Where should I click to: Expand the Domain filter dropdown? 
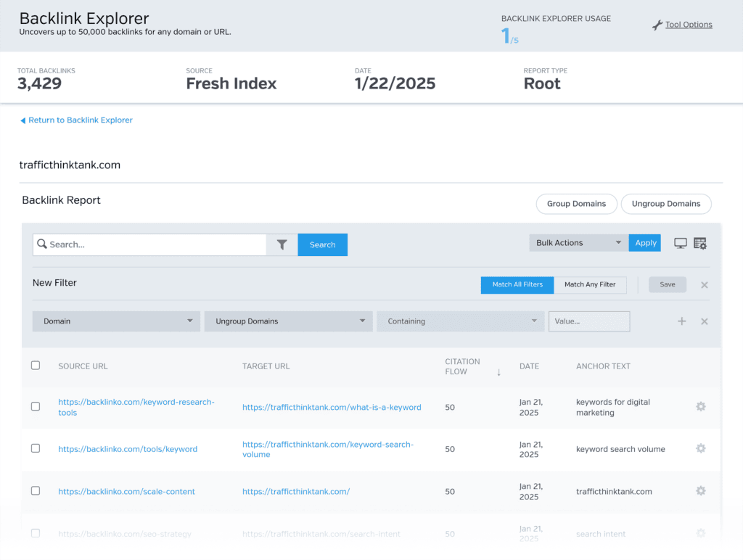click(x=116, y=321)
